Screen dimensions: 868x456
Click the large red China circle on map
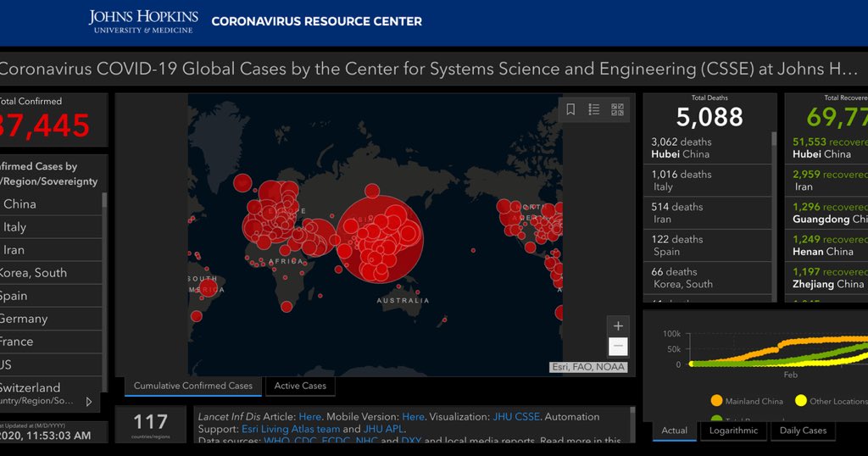coord(380,238)
